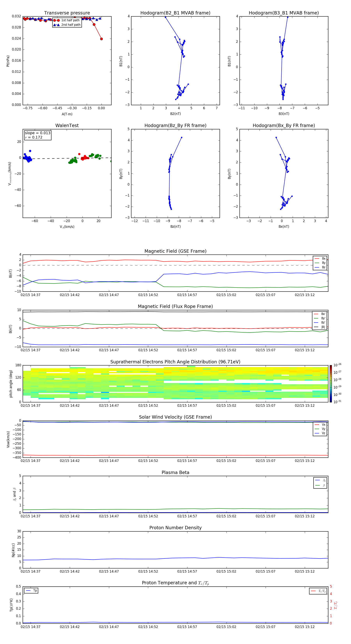351x644 pixels.
Task: Click the 'Vx' entry in velocity legend
Action: [x=320, y=424]
